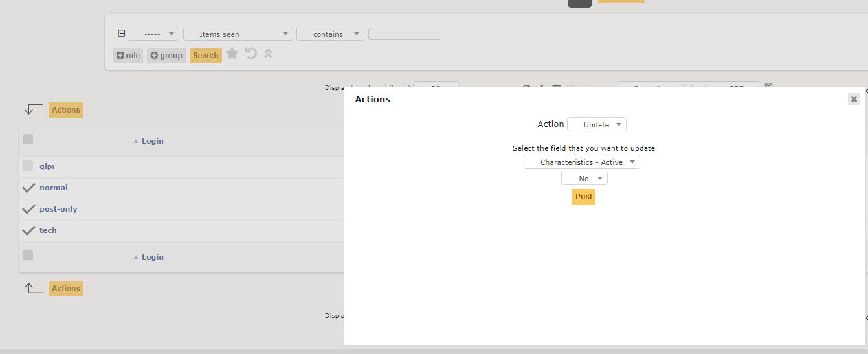Screen dimensions: 868x354
Task: Toggle the select-all checkbox in table header
Action: pyautogui.click(x=28, y=138)
